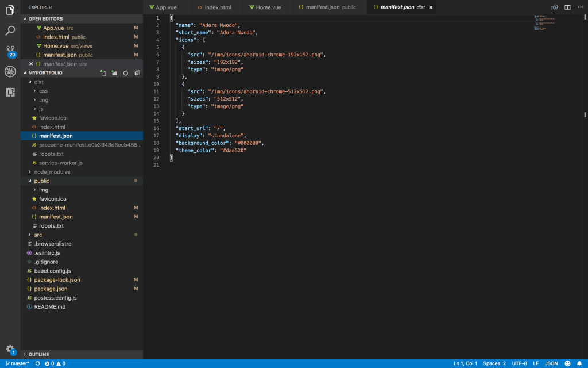Split the editor to the right
Image resolution: width=588 pixels, height=368 pixels.
pyautogui.click(x=567, y=7)
